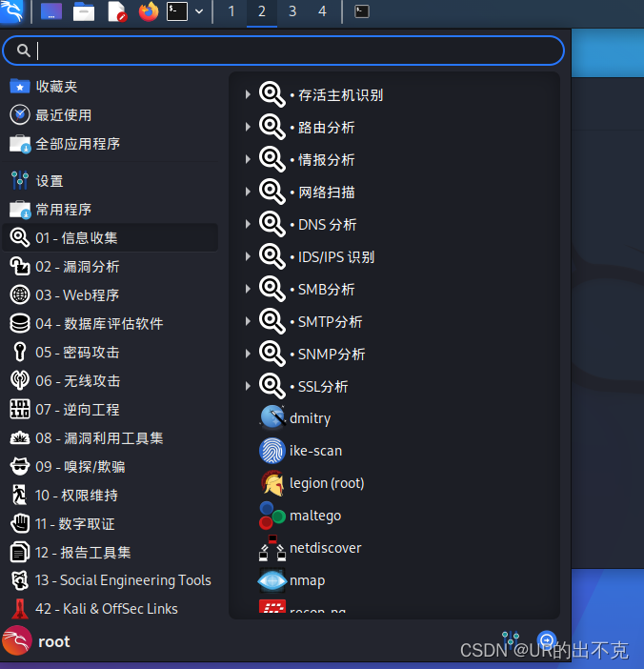The height and width of the screenshot is (669, 644).
Task: Select 02 - 漏洞分析 category icon
Action: [20, 266]
